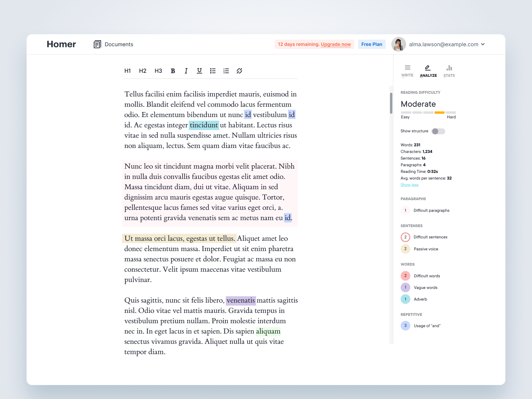Toggle italic formatting

(x=186, y=71)
